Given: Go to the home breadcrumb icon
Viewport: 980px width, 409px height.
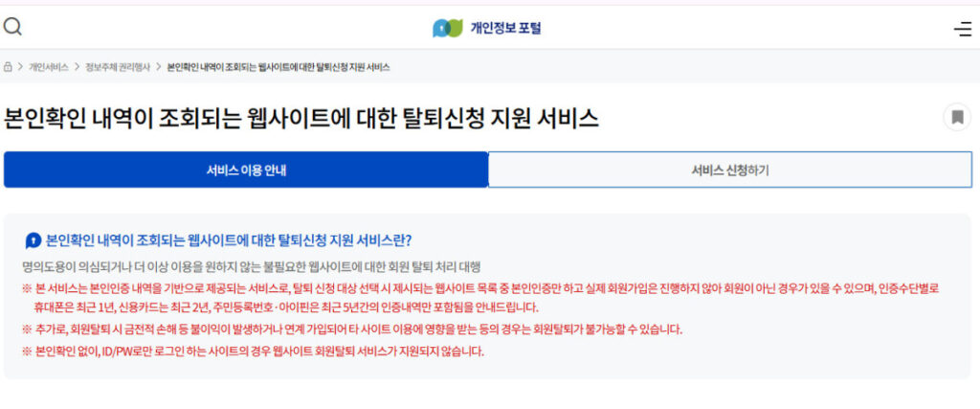Looking at the screenshot, I should tap(8, 67).
